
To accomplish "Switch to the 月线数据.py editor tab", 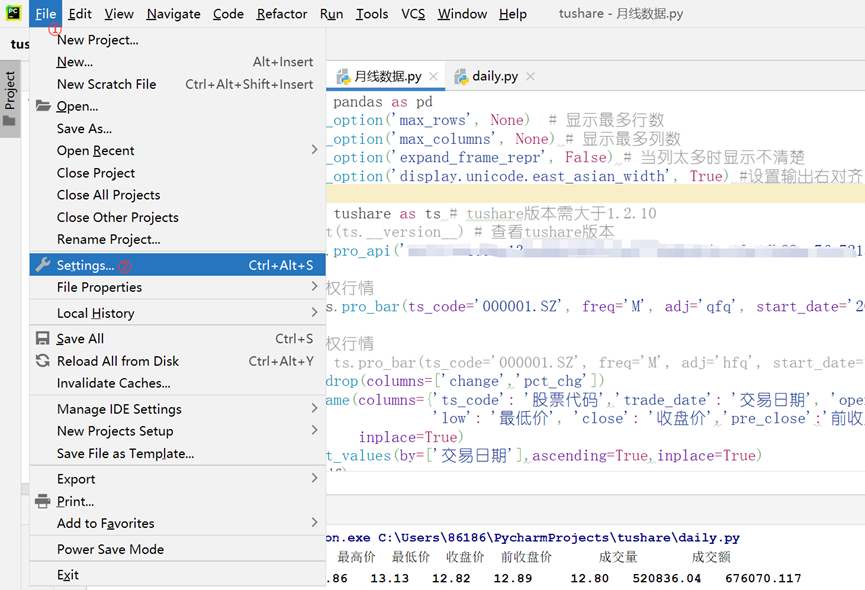I will [x=387, y=77].
